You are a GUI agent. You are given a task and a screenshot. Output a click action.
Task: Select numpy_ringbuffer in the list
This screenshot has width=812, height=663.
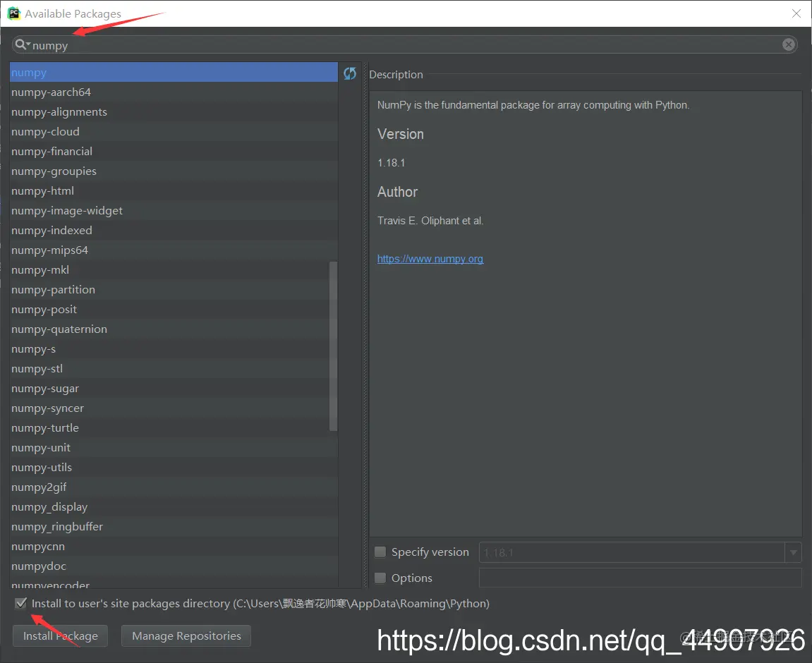click(174, 526)
